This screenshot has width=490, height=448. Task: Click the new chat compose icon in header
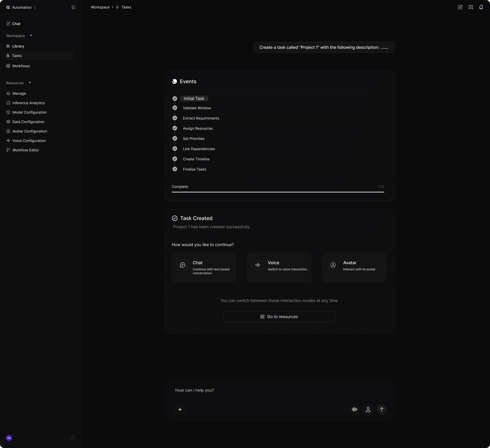(460, 7)
